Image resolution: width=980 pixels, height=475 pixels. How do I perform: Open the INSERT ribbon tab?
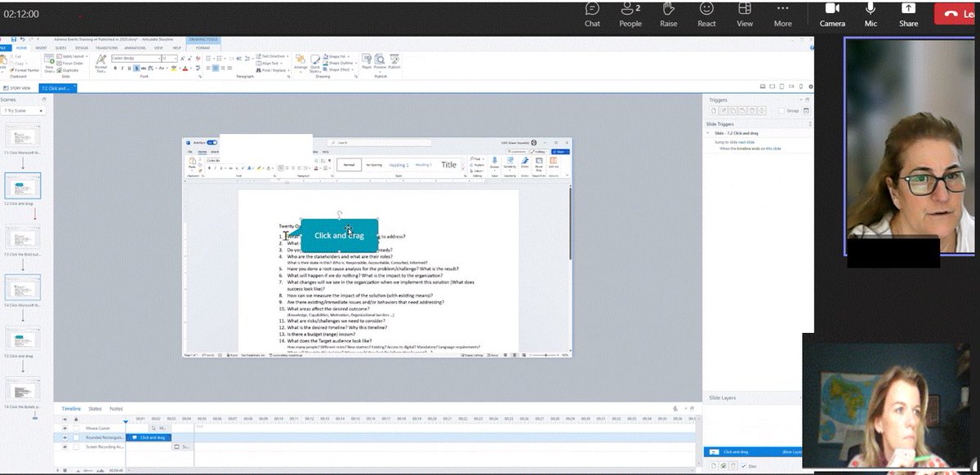pyautogui.click(x=41, y=48)
